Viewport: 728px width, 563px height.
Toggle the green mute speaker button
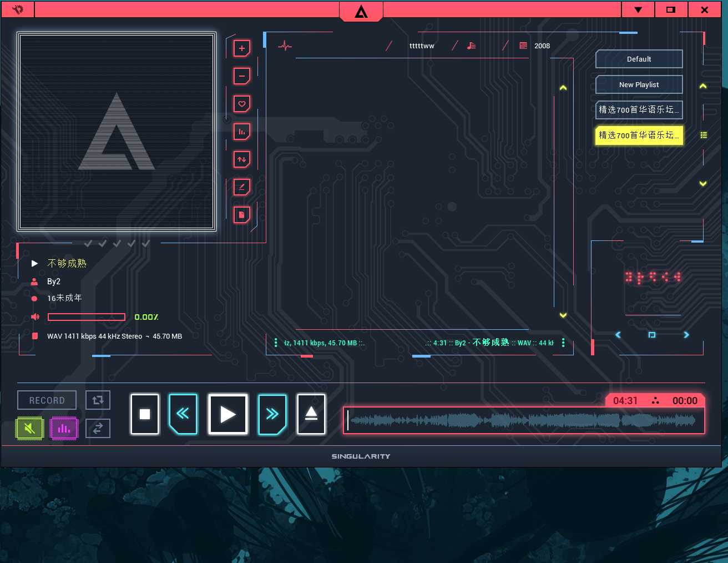29,428
